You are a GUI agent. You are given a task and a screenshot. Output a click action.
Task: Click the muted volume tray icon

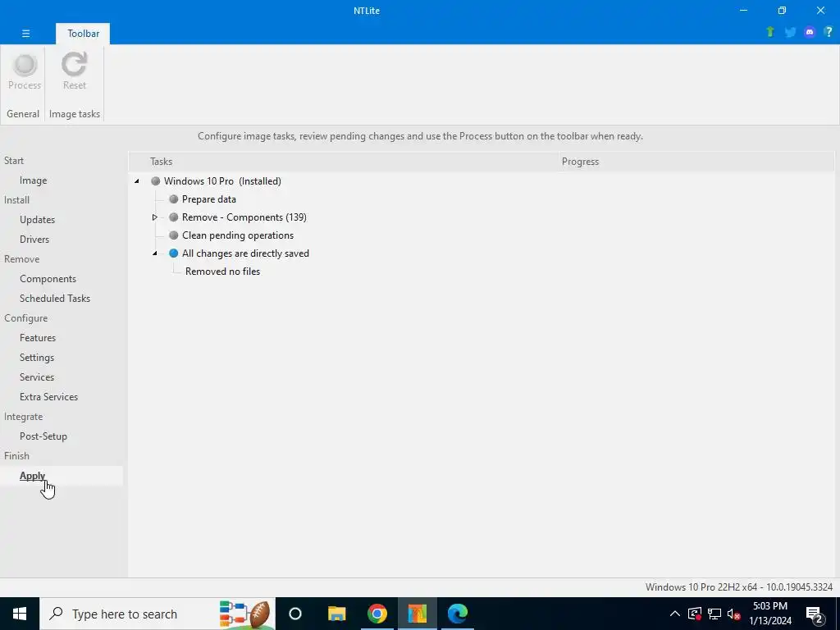click(733, 614)
